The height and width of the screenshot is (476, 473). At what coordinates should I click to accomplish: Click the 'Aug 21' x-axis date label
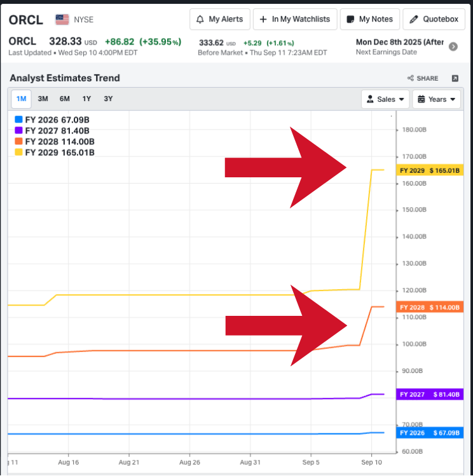(x=129, y=463)
